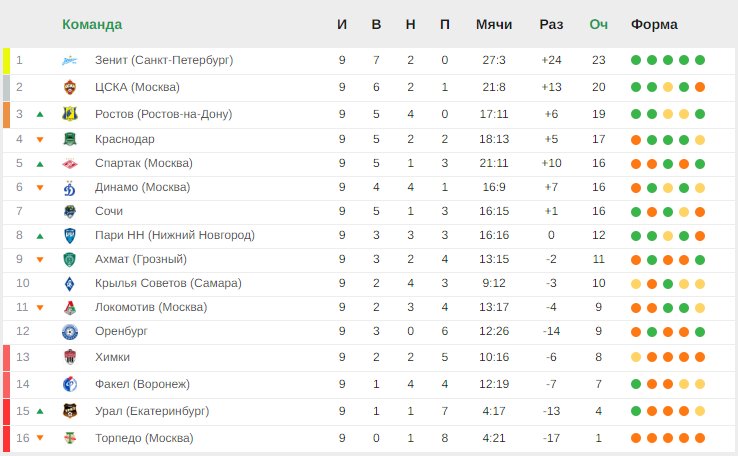Click the Dinamo Moscow club emblem
738x456 pixels.
point(70,187)
